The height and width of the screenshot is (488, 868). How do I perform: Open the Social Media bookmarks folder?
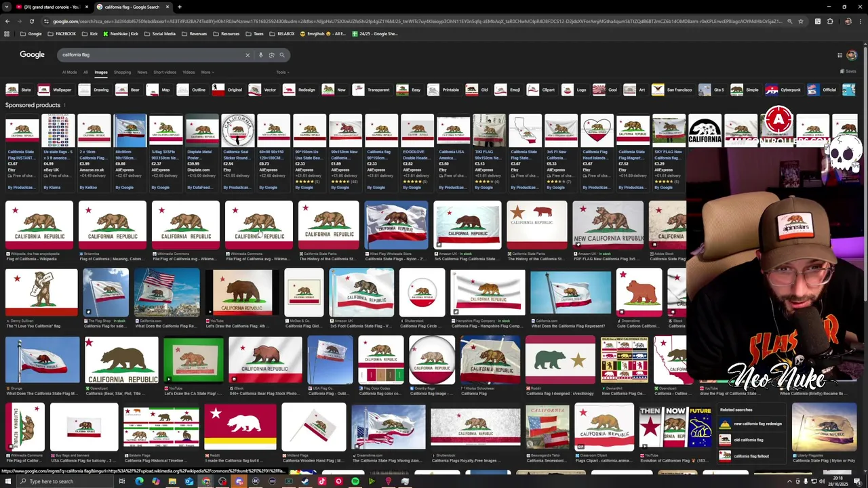[x=160, y=34]
